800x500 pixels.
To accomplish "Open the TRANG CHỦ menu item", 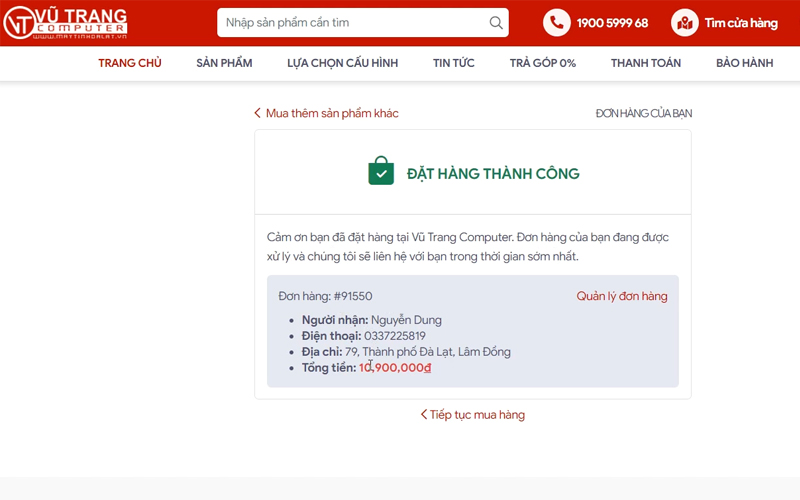I will [130, 63].
